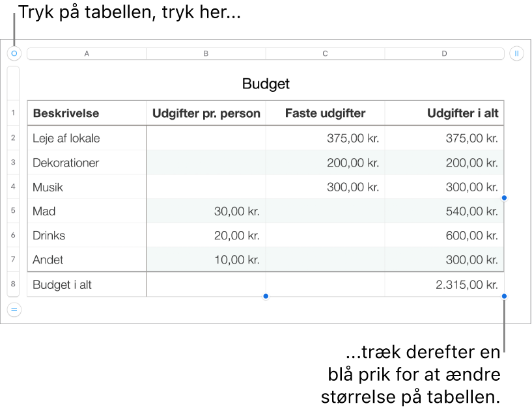
Task: Select row 8 header
Action: [13, 284]
